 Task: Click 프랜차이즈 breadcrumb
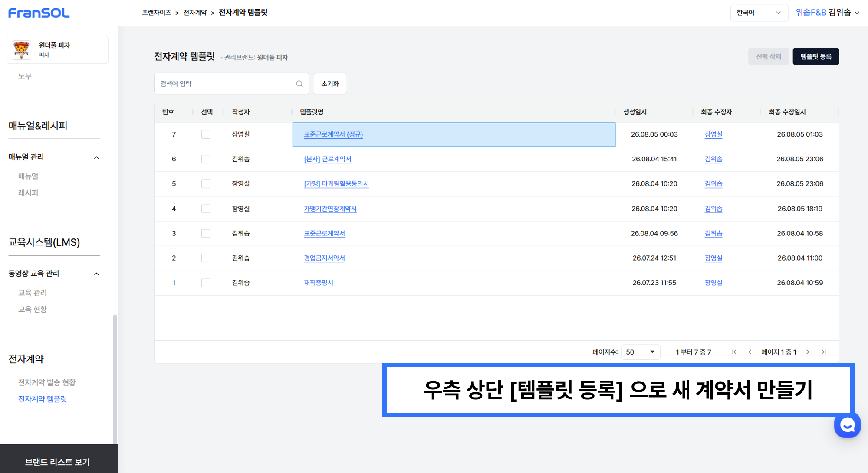157,13
